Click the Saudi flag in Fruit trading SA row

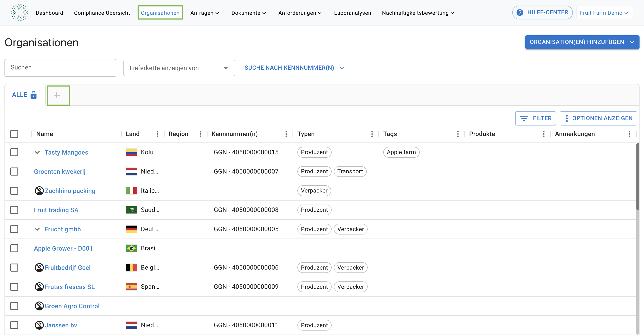click(131, 210)
